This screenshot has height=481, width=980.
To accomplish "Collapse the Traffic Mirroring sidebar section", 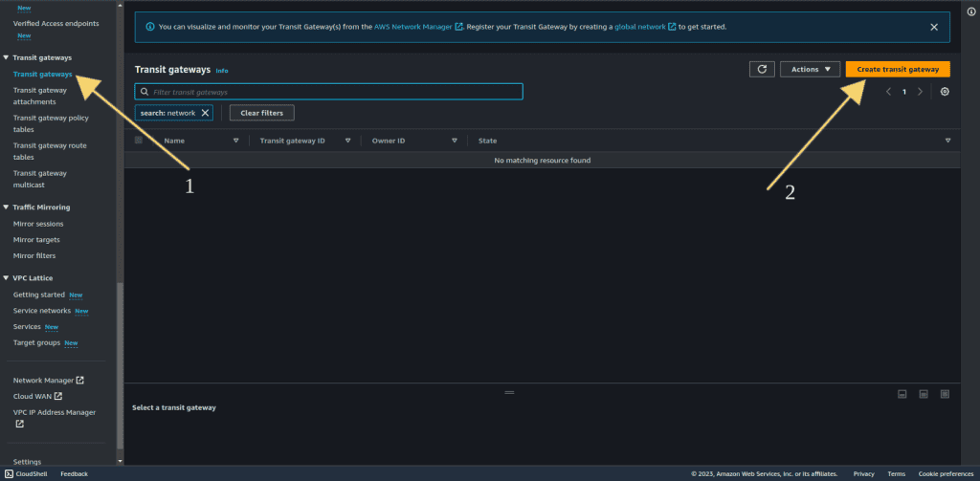I will tap(6, 207).
